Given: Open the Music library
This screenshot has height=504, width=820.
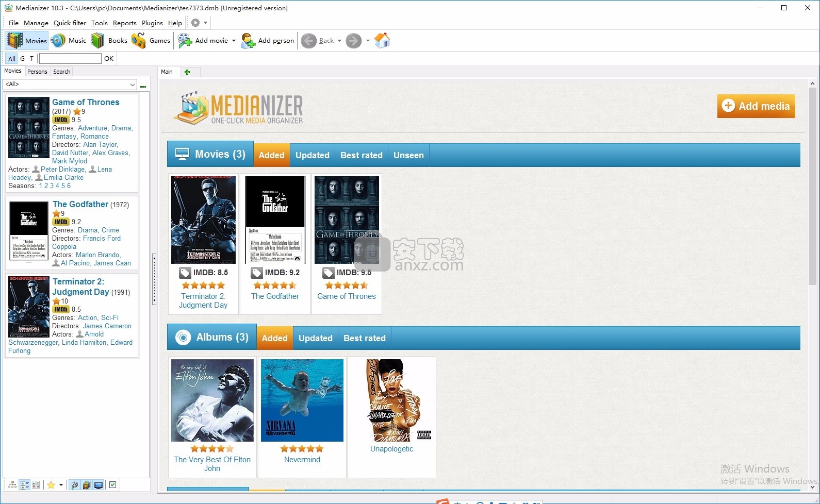Looking at the screenshot, I should [69, 41].
